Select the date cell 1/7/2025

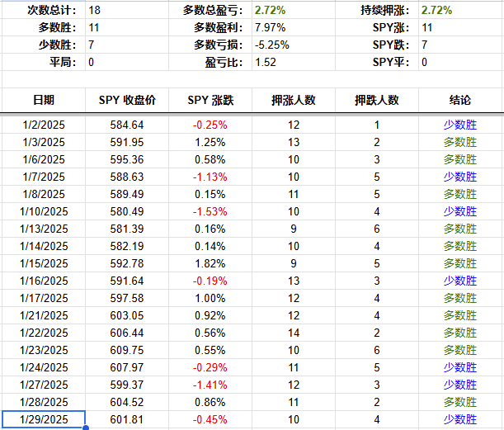44,177
